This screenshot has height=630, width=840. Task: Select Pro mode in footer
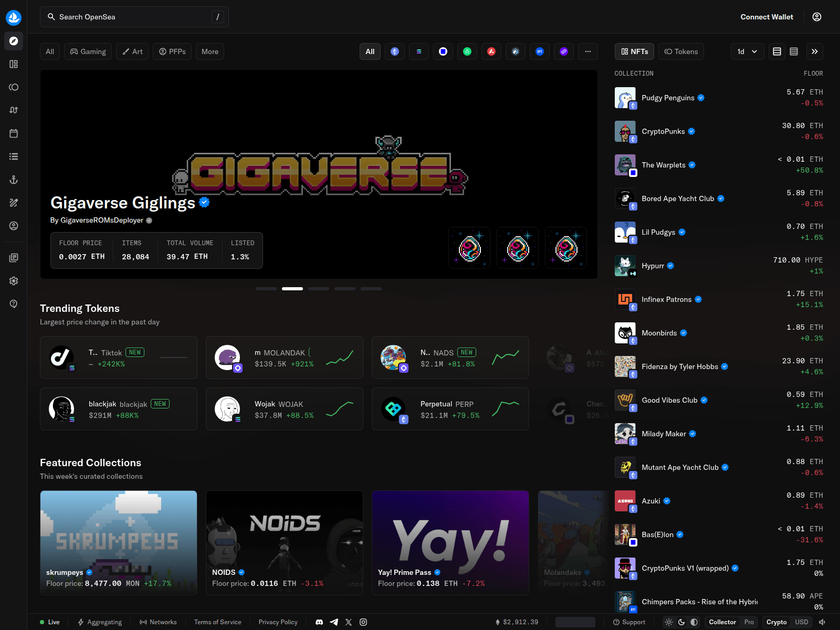click(x=749, y=622)
